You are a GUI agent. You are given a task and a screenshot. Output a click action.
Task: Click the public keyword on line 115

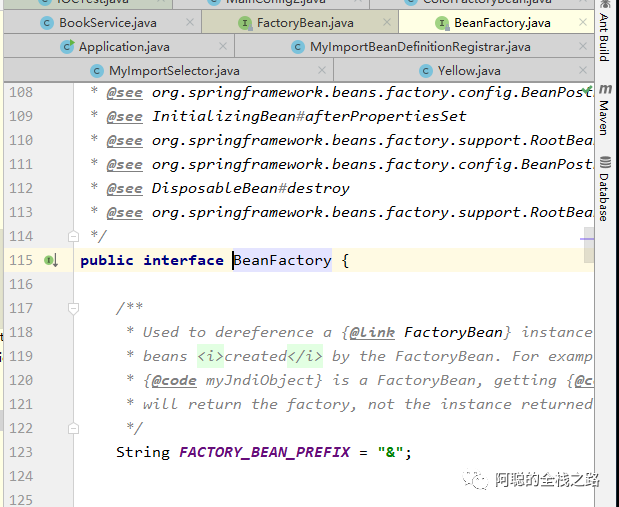[107, 261]
